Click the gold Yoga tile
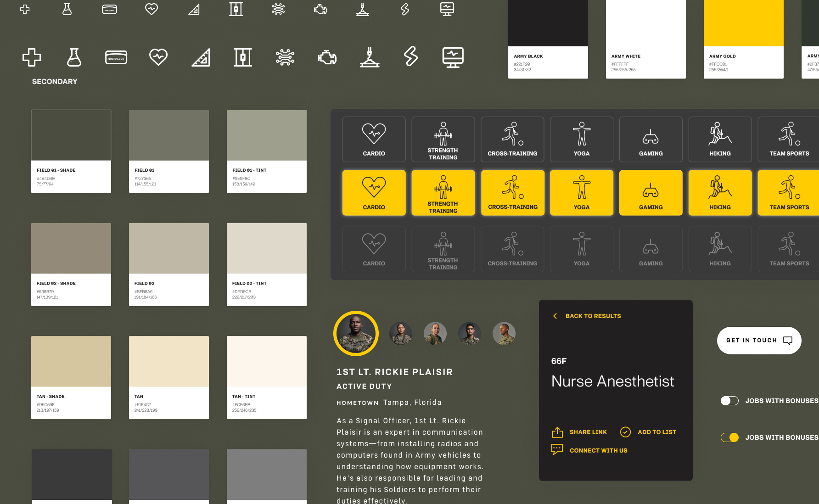 tap(582, 193)
